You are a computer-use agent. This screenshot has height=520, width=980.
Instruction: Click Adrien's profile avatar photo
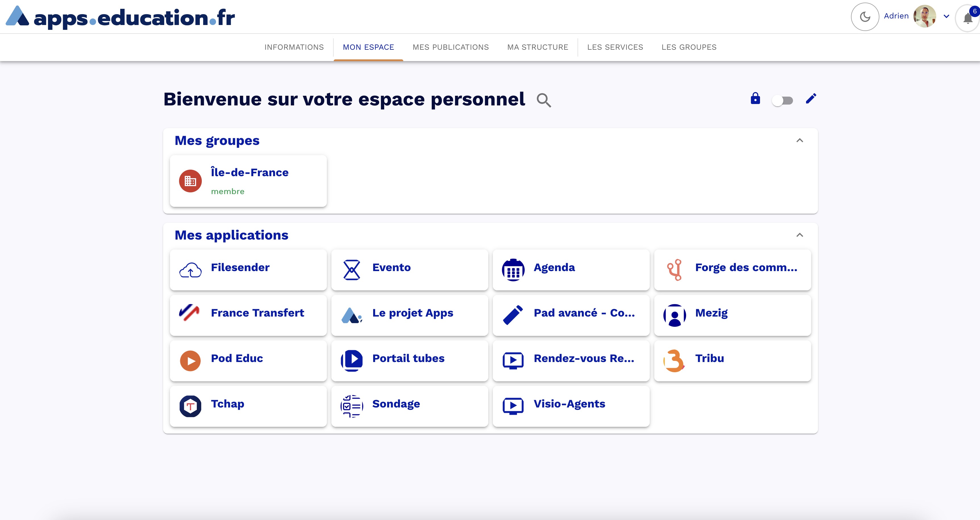coord(925,16)
